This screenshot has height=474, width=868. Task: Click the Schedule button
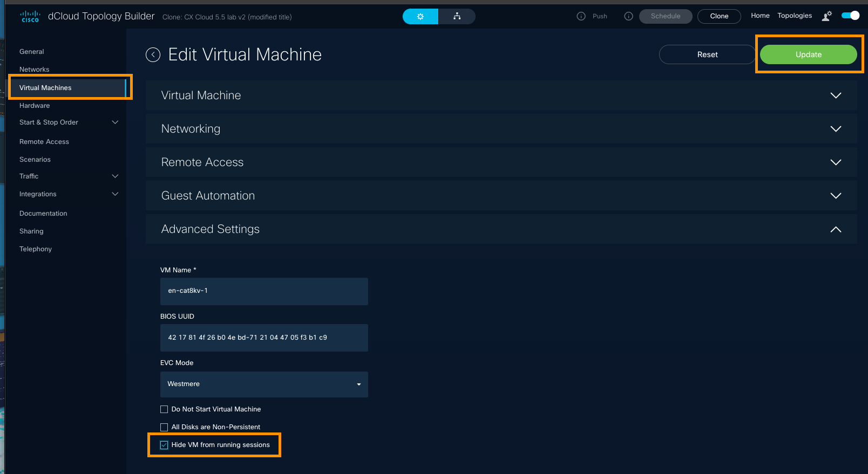(x=666, y=16)
